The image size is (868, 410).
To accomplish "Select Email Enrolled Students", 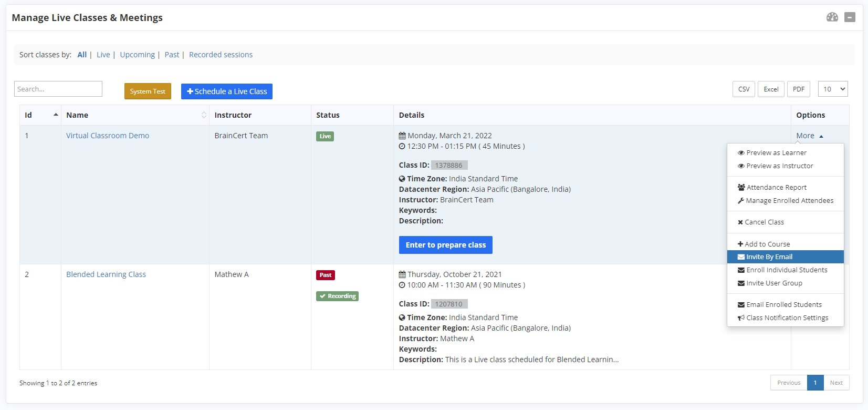I will point(786,305).
